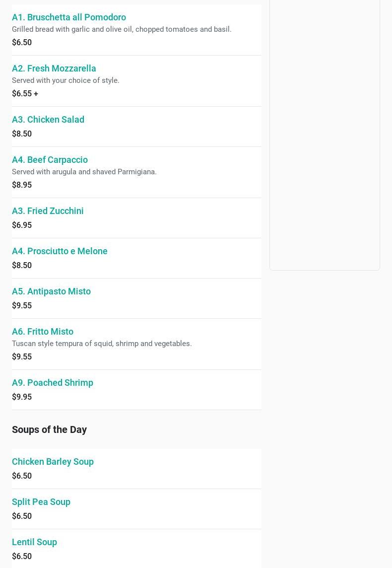Click the arugula and shaved Parmigiana description

click(x=84, y=172)
